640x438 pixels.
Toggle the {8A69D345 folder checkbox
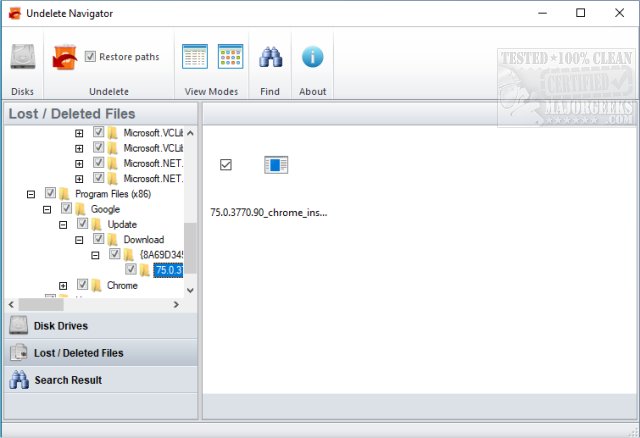(115, 254)
